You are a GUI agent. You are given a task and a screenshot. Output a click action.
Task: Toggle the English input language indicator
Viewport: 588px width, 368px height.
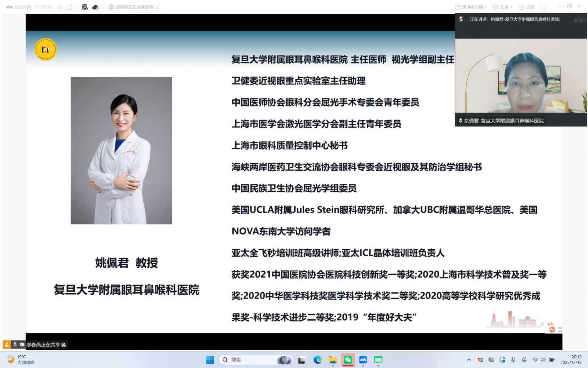coord(524,360)
